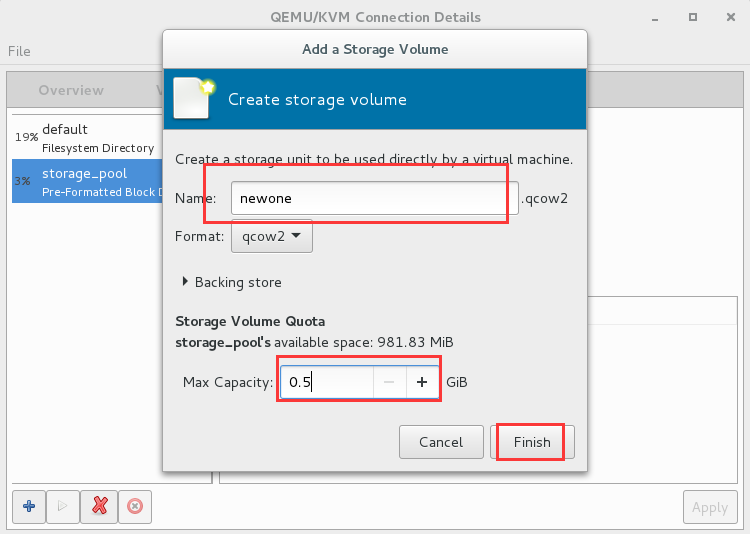Switch to the Overview tab
The width and height of the screenshot is (750, 534).
pos(71,90)
